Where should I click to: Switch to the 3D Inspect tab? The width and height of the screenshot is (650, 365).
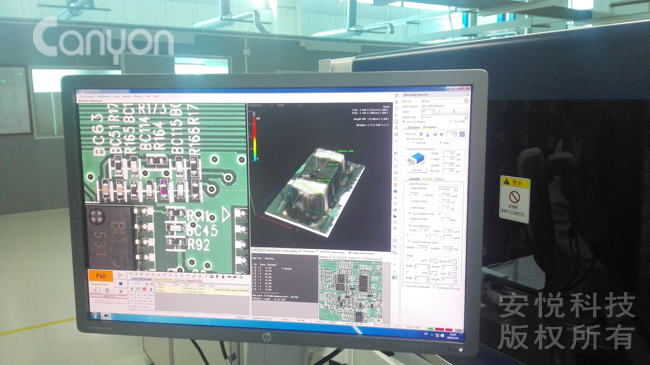pyautogui.click(x=429, y=127)
